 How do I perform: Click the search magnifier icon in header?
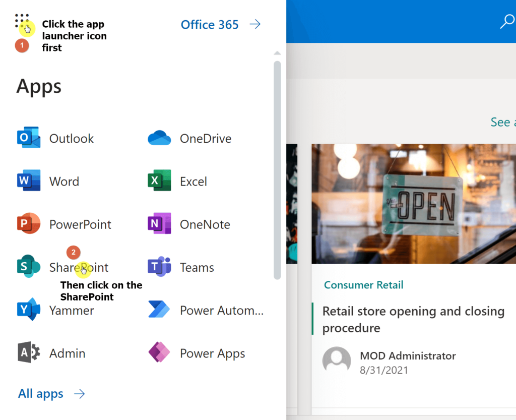[x=507, y=21]
